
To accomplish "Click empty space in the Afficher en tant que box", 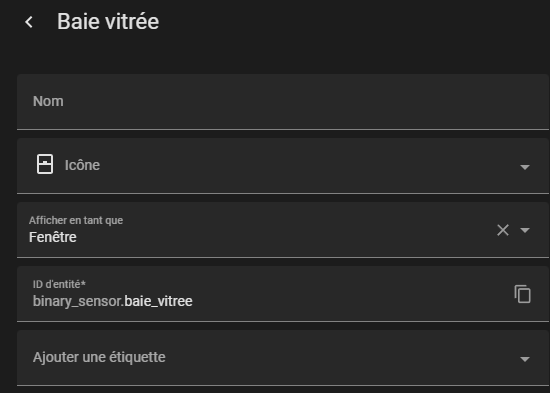I will [x=281, y=230].
